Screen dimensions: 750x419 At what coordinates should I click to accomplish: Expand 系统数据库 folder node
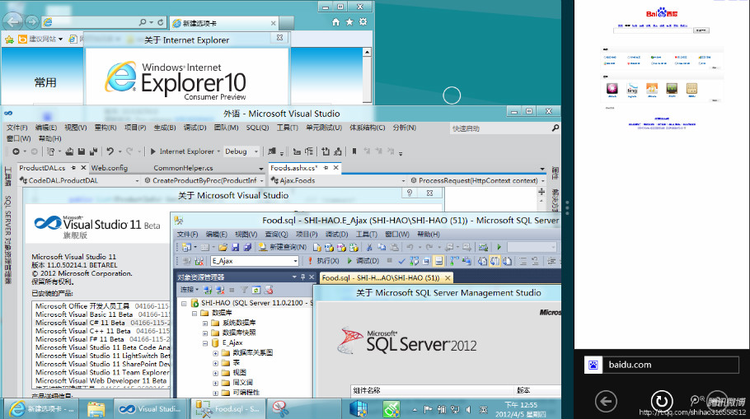tap(205, 323)
